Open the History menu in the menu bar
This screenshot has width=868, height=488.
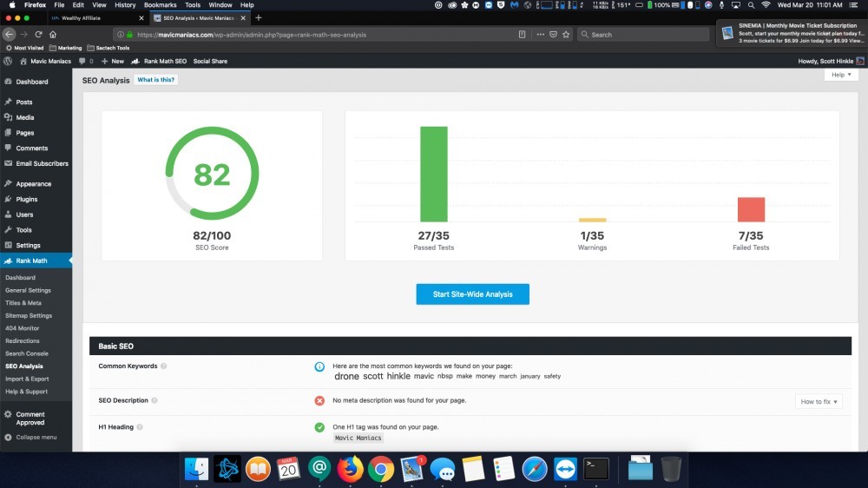[124, 5]
